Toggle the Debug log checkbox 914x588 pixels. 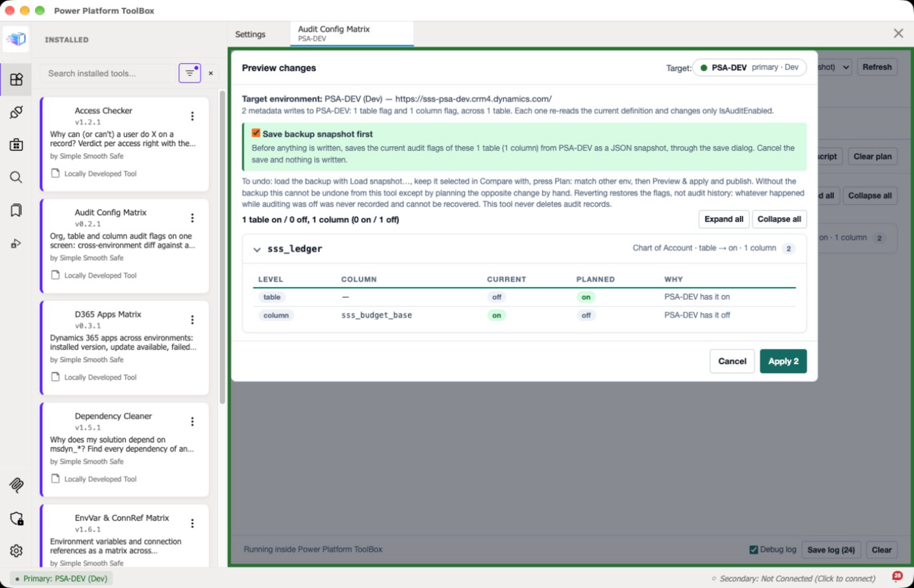point(753,549)
